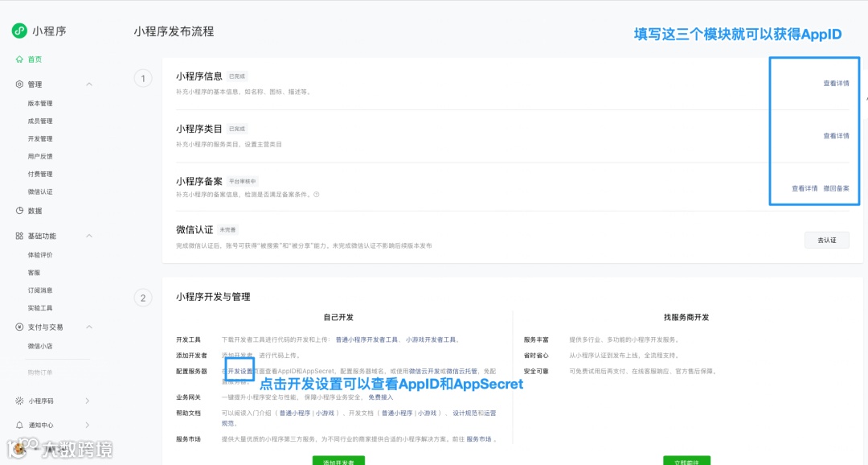Open 版本管理 in the sidebar
This screenshot has height=465, width=868.
click(x=40, y=104)
